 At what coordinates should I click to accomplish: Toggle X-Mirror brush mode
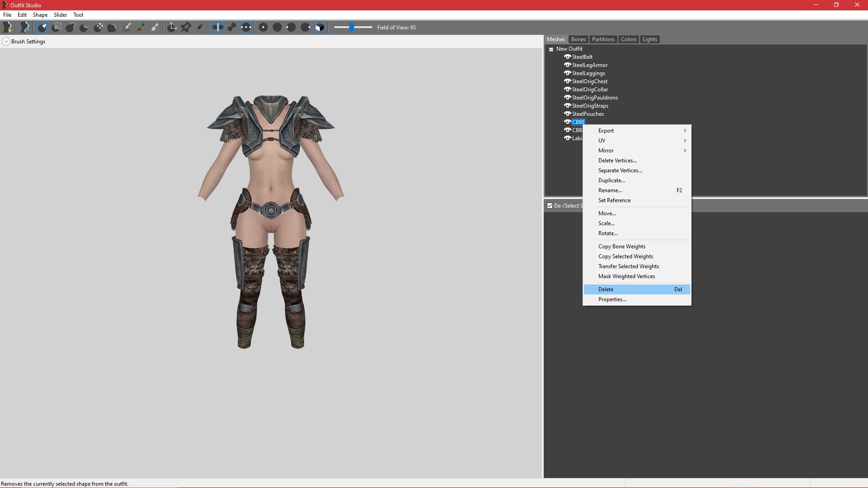point(218,27)
